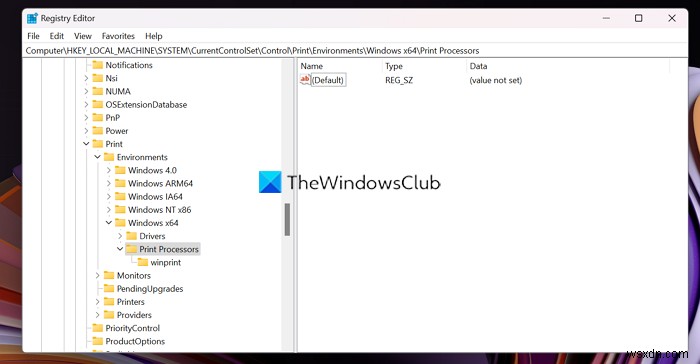This screenshot has height=364, width=700.
Task: Select the OSExtensionDatabase folder icon
Action: pos(97,105)
